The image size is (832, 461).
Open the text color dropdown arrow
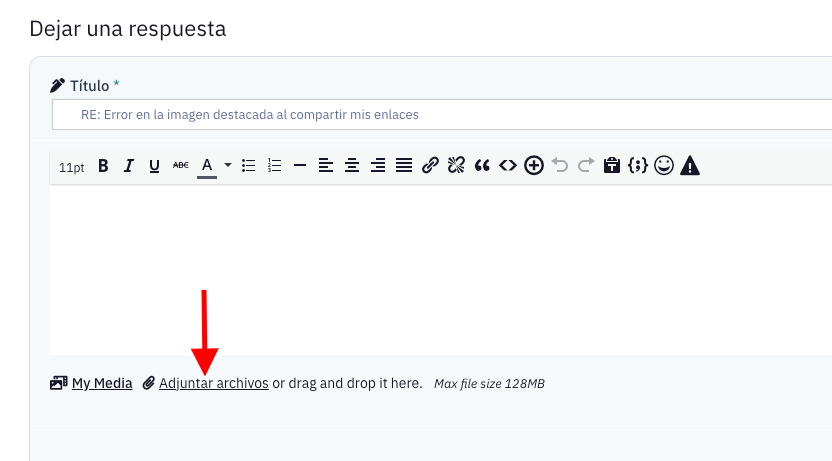pyautogui.click(x=228, y=165)
